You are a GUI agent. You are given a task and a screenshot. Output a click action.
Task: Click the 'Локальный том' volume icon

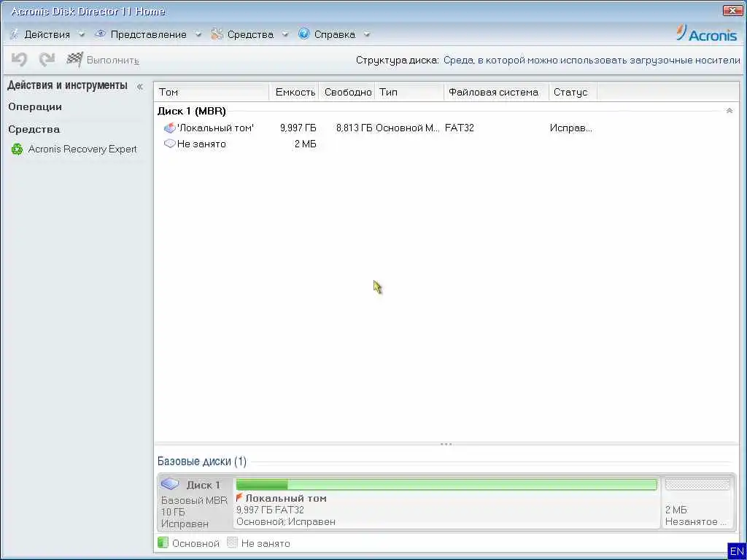(x=169, y=128)
